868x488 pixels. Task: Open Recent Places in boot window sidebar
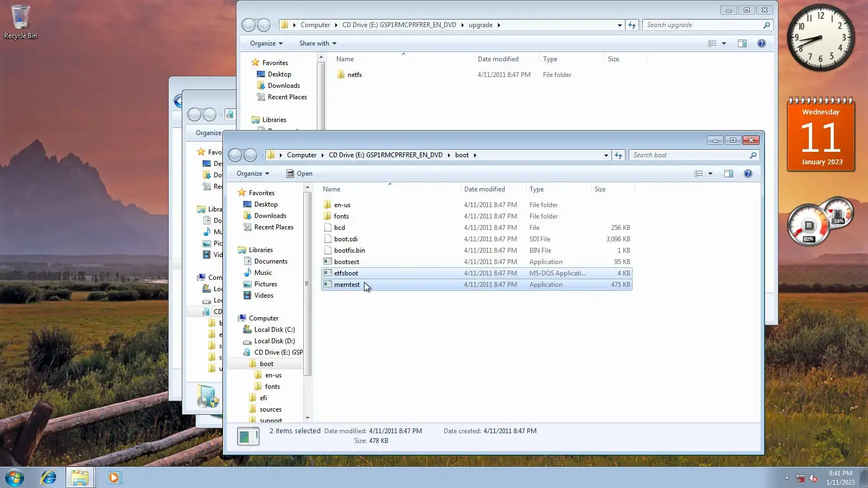[273, 227]
